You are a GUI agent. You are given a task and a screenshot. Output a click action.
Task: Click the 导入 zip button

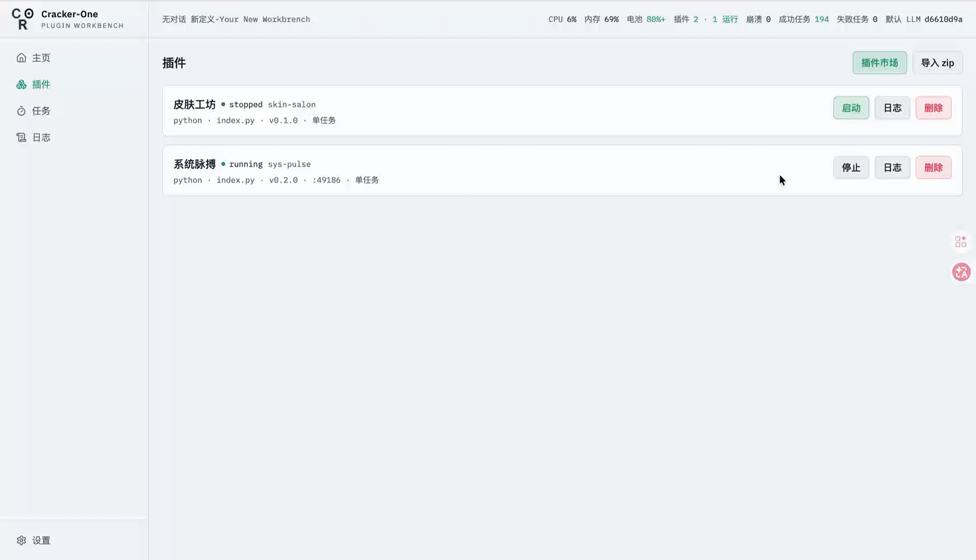937,62
